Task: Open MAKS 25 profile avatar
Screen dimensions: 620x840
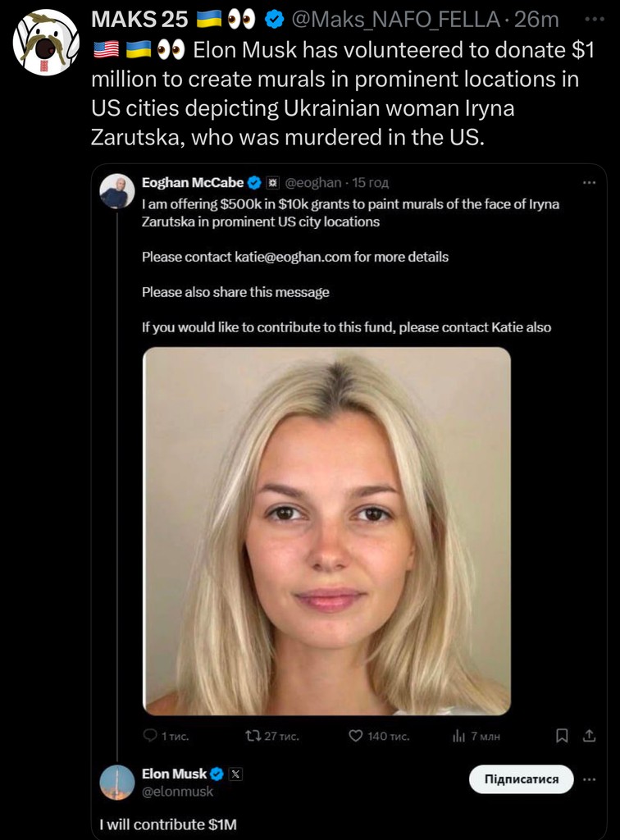Action: [46, 43]
